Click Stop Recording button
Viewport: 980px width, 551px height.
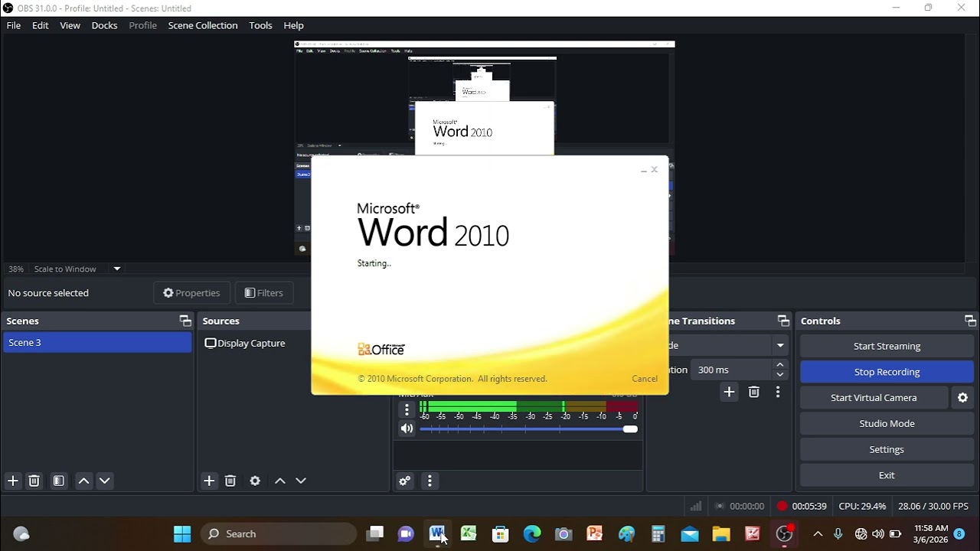(x=887, y=372)
